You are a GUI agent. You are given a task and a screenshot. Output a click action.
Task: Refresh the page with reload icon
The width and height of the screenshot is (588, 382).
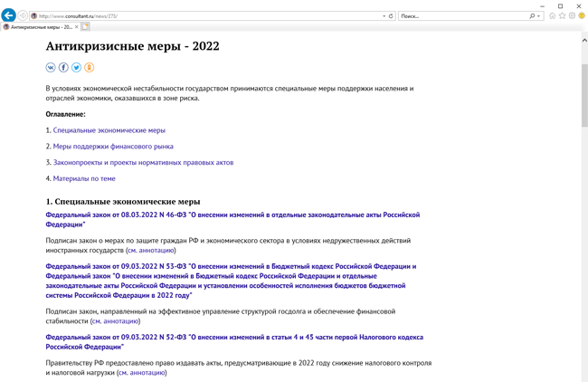[x=391, y=15]
